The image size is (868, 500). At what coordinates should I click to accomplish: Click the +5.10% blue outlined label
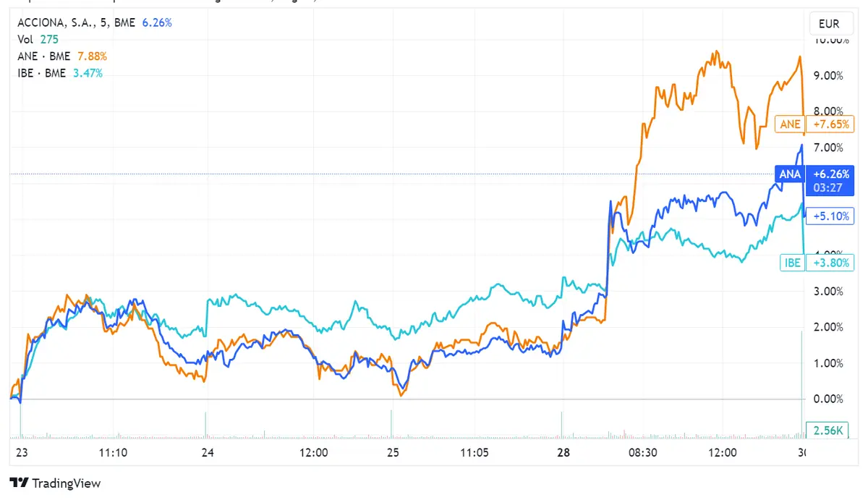[829, 215]
